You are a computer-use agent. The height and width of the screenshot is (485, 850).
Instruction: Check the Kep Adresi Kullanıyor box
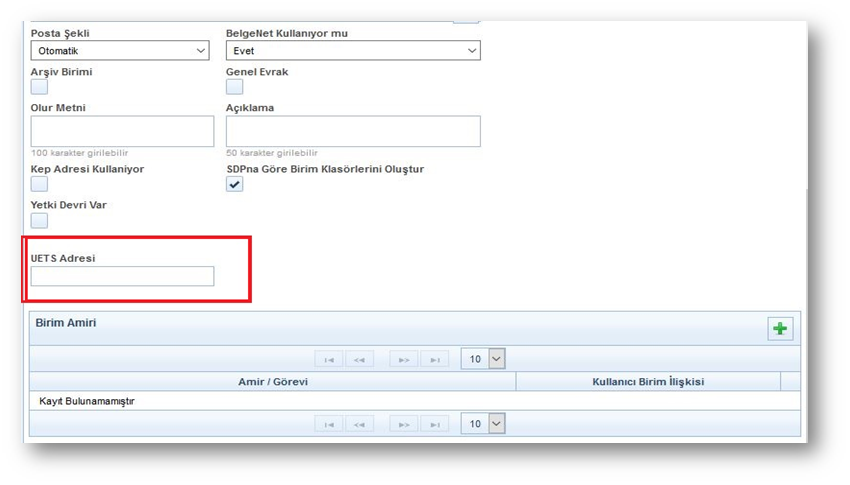(x=39, y=184)
